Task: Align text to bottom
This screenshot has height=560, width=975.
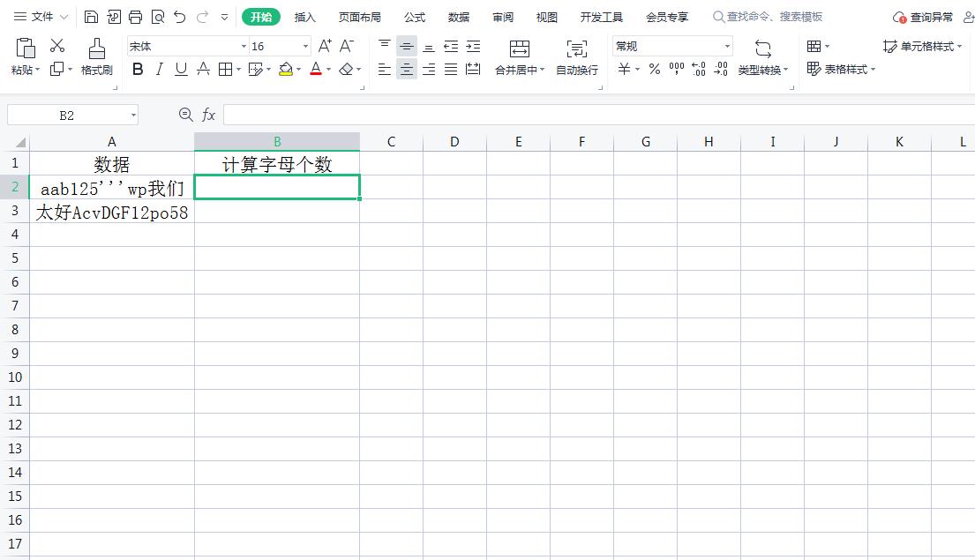Action: point(429,46)
